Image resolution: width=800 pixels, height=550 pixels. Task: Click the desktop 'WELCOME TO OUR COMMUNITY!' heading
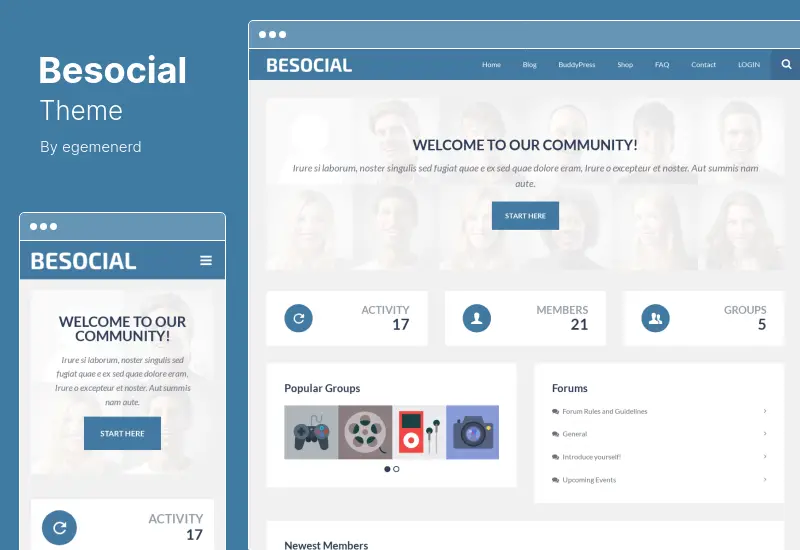(525, 145)
